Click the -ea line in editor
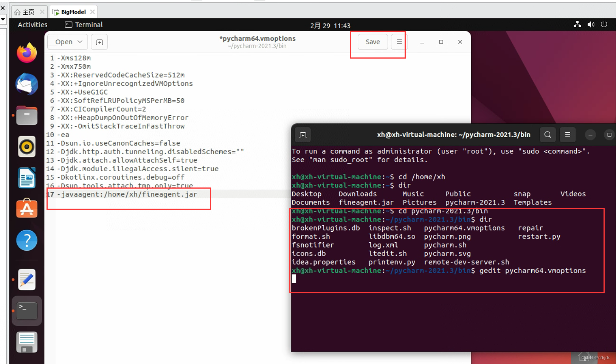 point(63,135)
